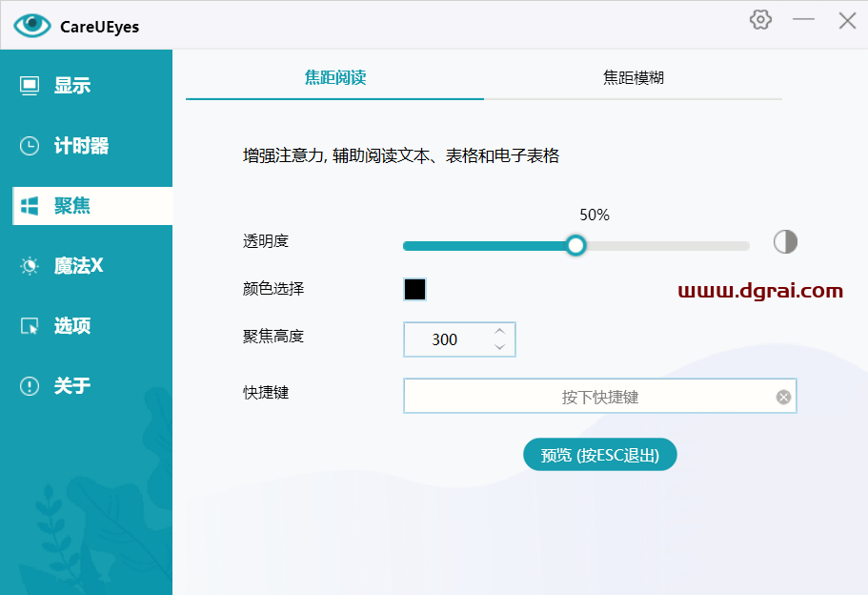Click the 按下快捷键 hotkey input field

point(600,396)
